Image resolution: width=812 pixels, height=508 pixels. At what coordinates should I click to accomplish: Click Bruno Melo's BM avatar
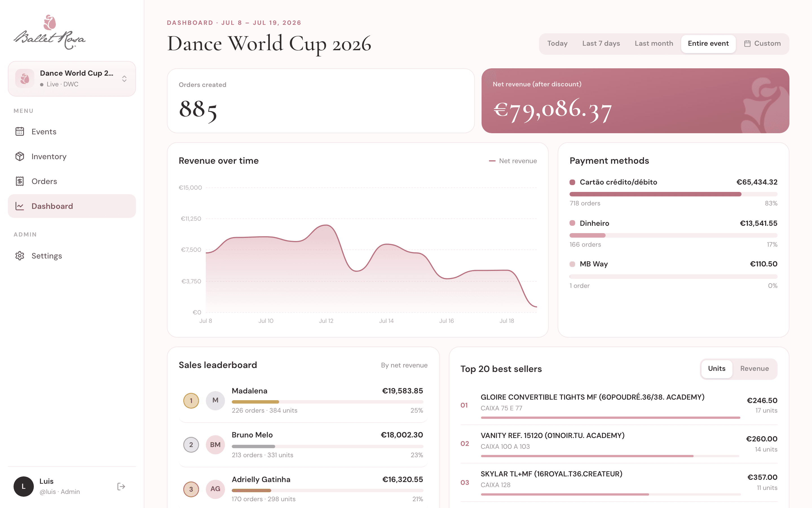coord(215,445)
